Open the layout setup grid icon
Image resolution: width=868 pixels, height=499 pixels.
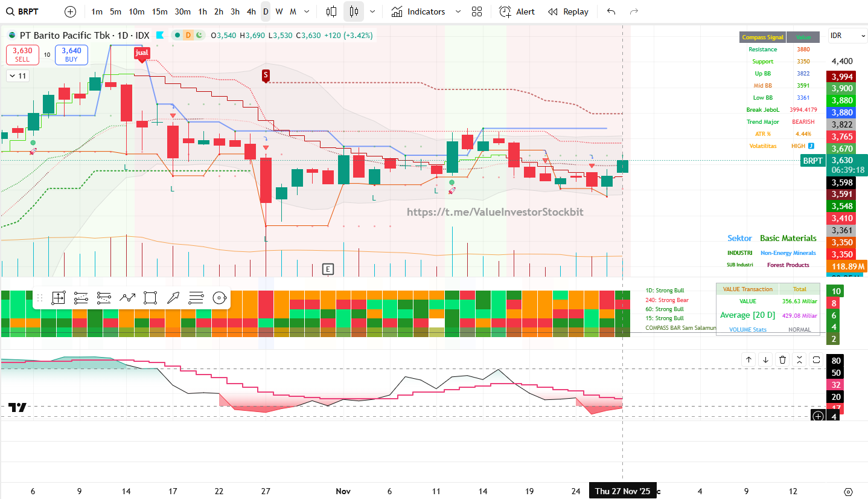point(477,11)
